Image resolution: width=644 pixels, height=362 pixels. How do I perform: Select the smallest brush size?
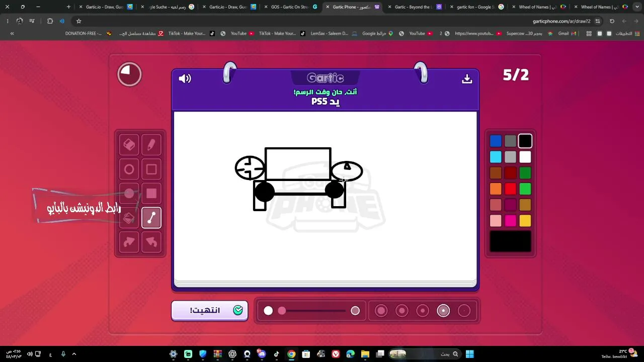[464, 311]
